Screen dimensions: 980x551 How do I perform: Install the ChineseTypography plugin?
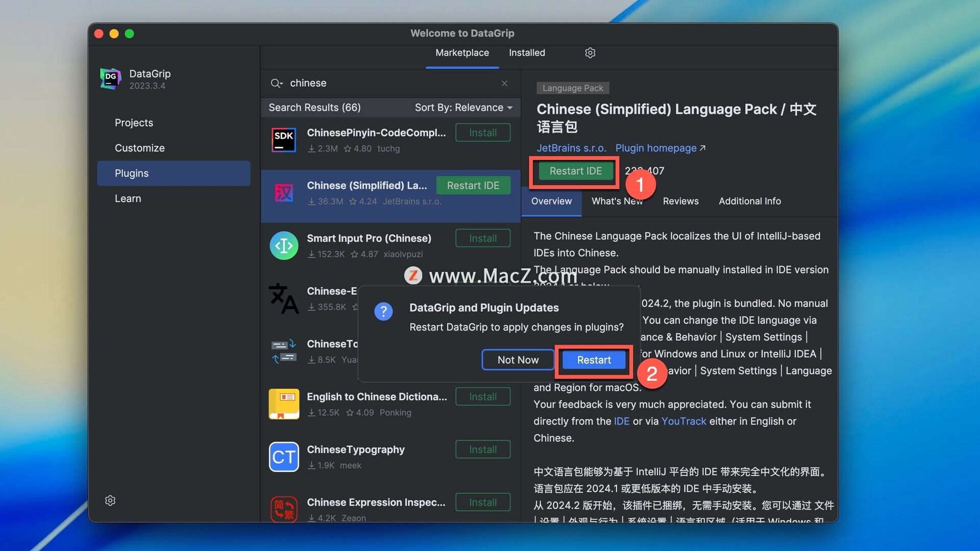click(x=483, y=449)
